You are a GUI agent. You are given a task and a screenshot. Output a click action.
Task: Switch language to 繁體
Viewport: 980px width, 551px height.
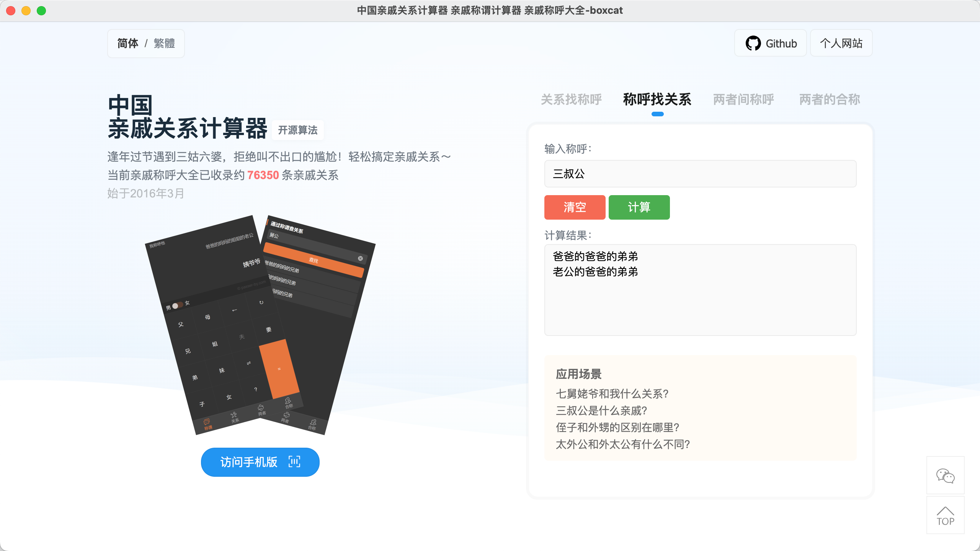pos(164,44)
